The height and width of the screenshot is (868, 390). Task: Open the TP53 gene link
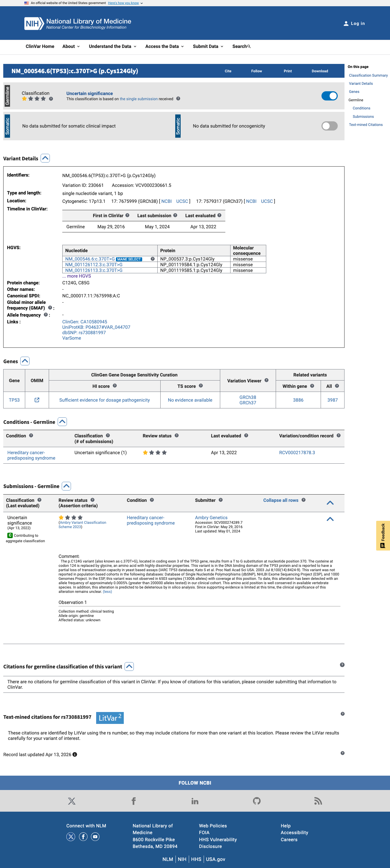(x=14, y=400)
